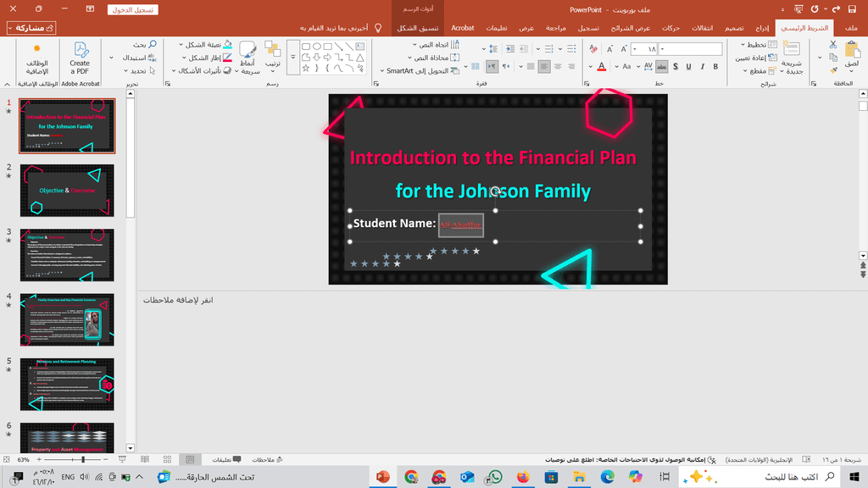The height and width of the screenshot is (488, 868).
Task: Select slide 2 Objective & Overview thumbnail
Action: click(x=67, y=191)
